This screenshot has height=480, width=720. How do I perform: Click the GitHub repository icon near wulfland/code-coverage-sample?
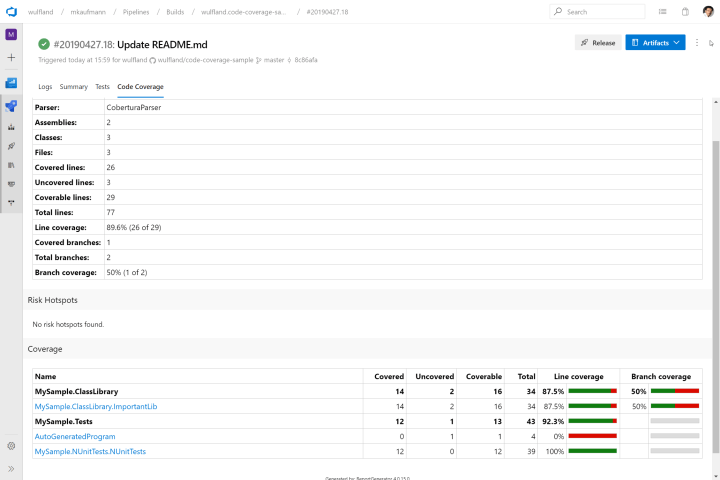[153, 60]
